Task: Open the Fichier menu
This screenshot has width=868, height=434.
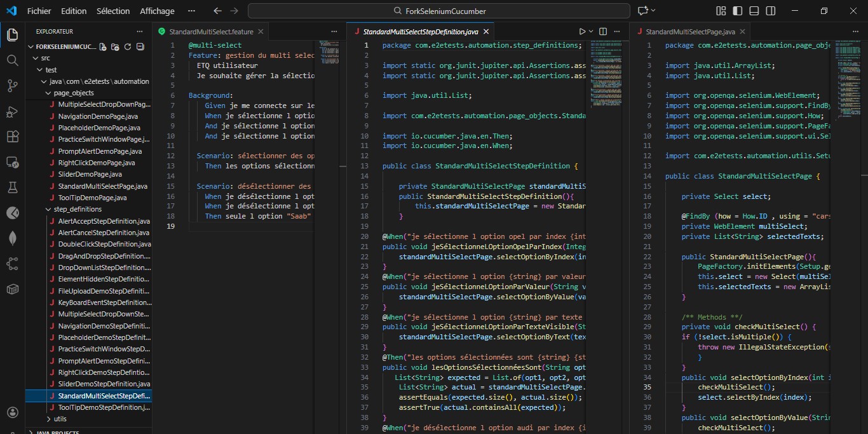Action: (39, 11)
